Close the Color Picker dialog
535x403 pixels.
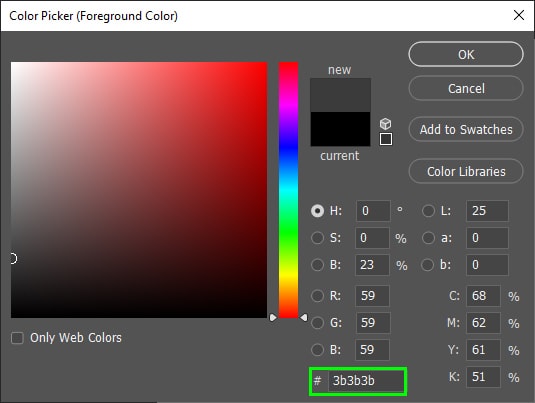(519, 15)
